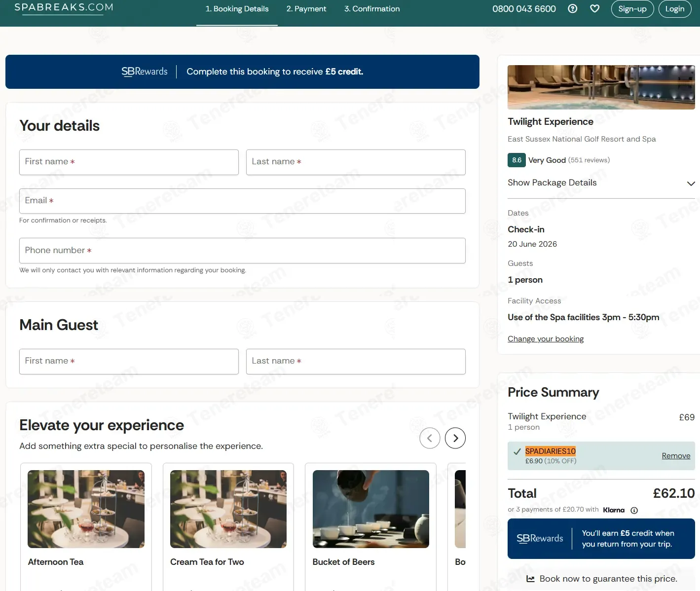700x591 pixels.
Task: Select the 2. Payment step
Action: coord(306,9)
